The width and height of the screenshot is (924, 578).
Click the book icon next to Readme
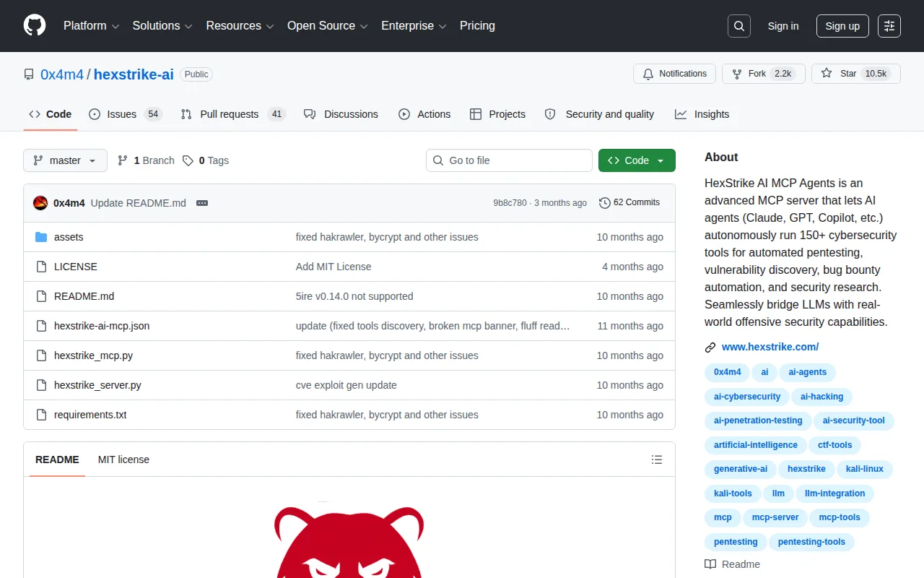pyautogui.click(x=710, y=564)
